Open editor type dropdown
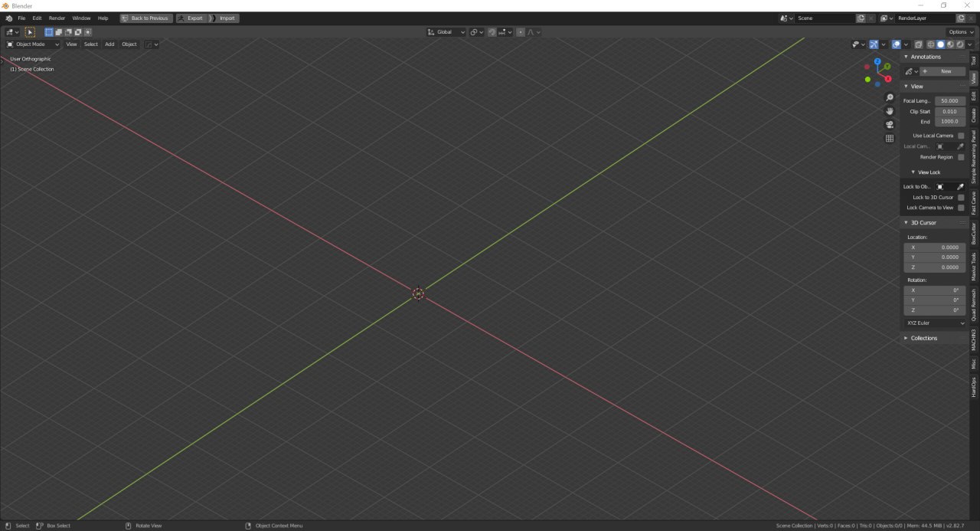The width and height of the screenshot is (980, 531). (x=12, y=32)
